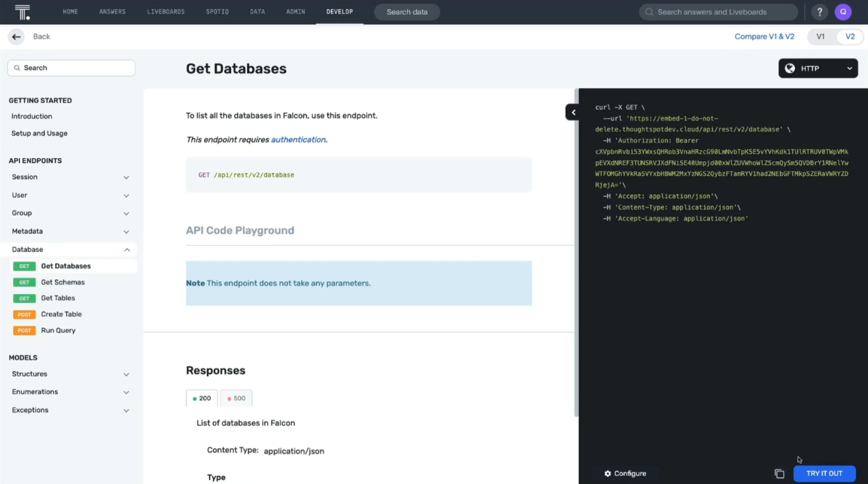Click Compare V1 & V2

coord(764,37)
